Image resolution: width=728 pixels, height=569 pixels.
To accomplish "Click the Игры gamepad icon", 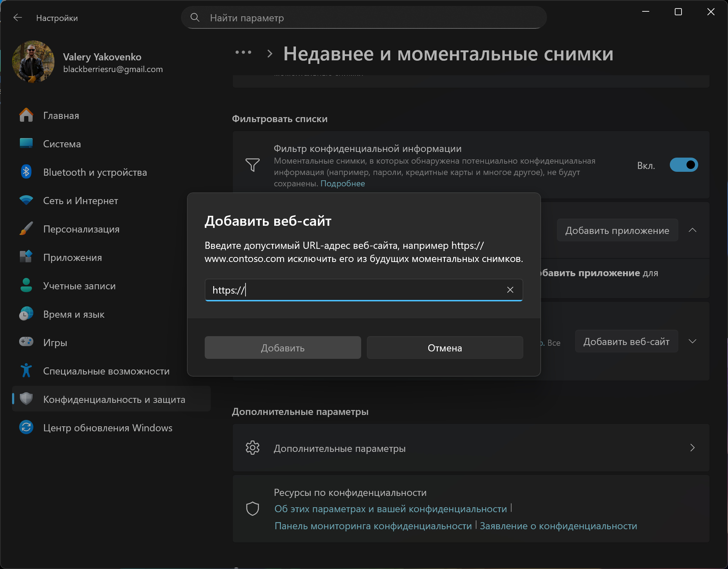I will pyautogui.click(x=26, y=342).
